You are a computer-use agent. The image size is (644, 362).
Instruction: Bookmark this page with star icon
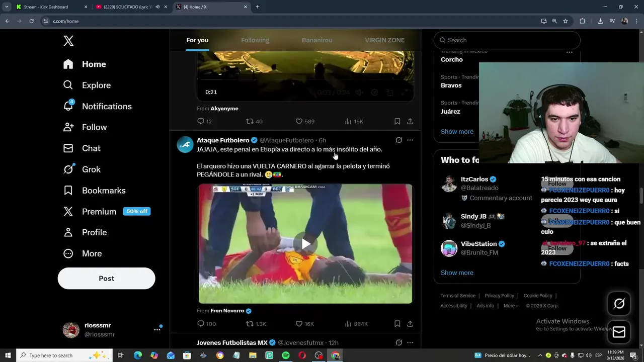click(x=566, y=21)
